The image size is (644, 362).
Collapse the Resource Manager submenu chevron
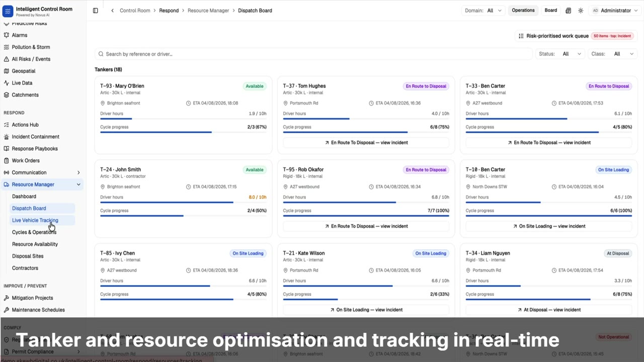coord(78,185)
